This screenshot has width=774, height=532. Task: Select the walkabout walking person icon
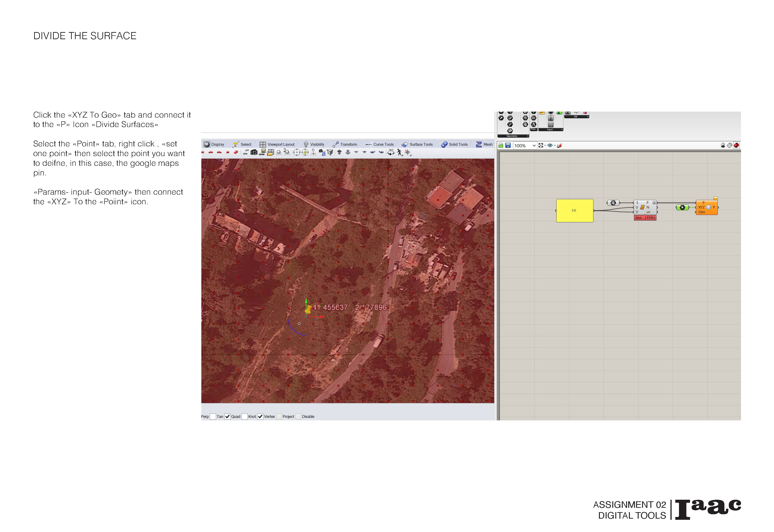pos(399,152)
